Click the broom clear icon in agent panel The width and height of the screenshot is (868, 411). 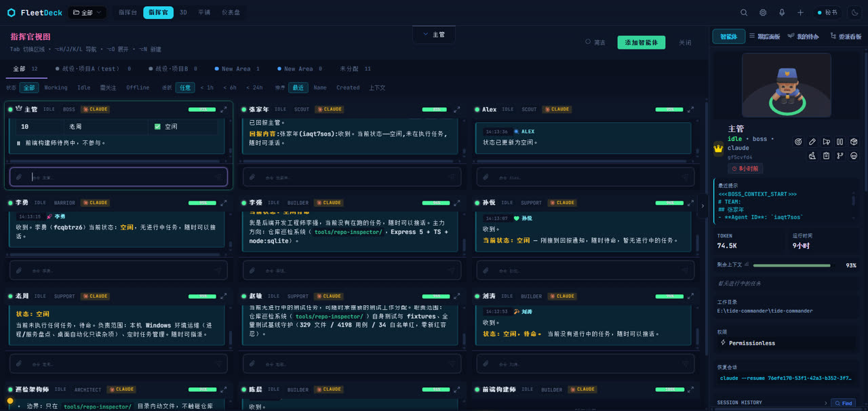point(812,155)
